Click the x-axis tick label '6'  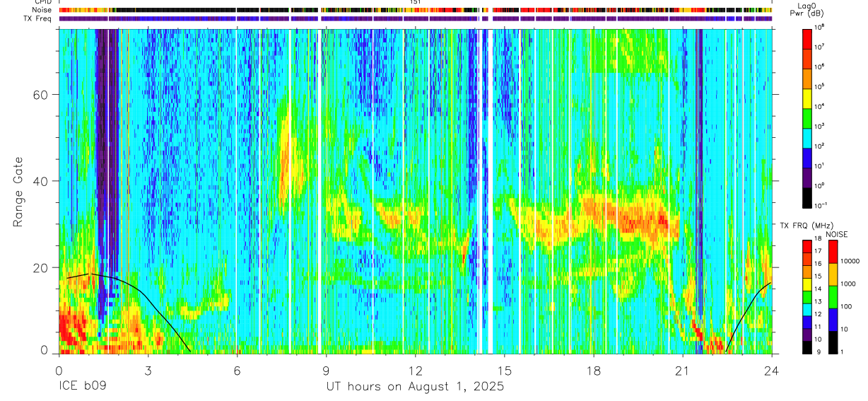pyautogui.click(x=237, y=370)
